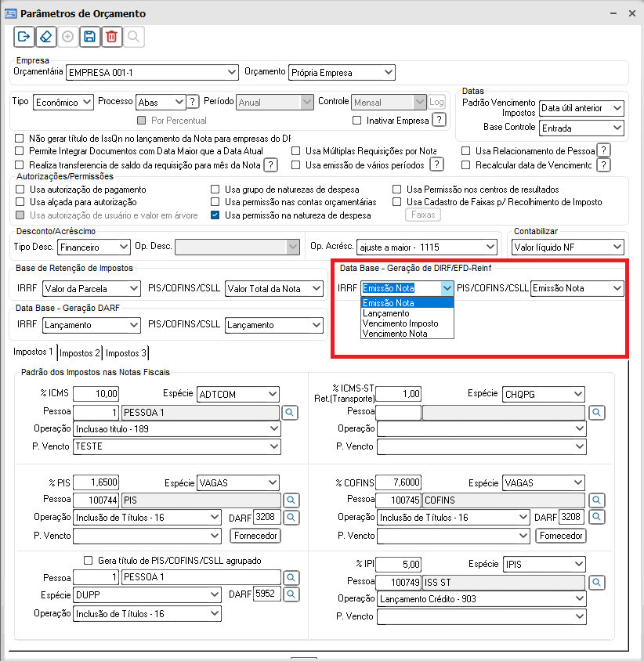Search Pessoa for COFINS tax
Screen dimensions: 644x661
(596, 500)
